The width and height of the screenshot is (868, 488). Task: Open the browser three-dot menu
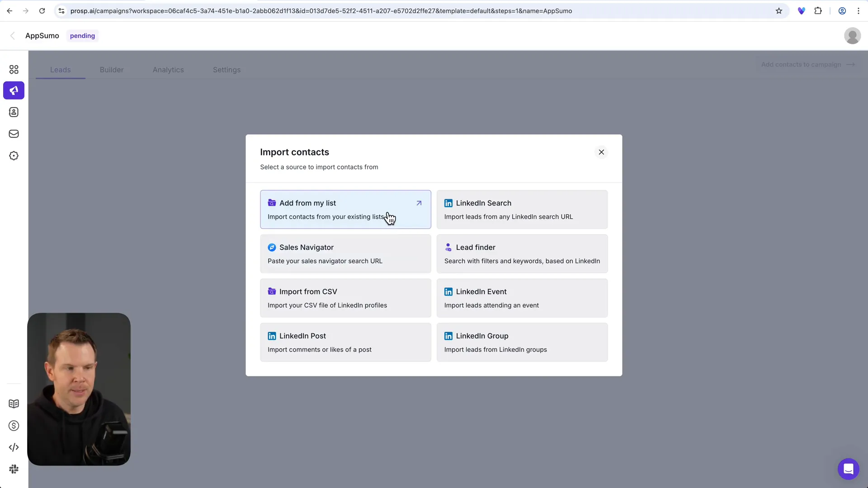pyautogui.click(x=859, y=11)
